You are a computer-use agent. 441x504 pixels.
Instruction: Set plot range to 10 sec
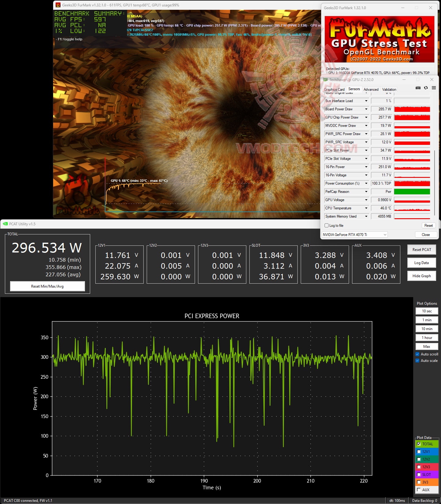[x=427, y=311]
